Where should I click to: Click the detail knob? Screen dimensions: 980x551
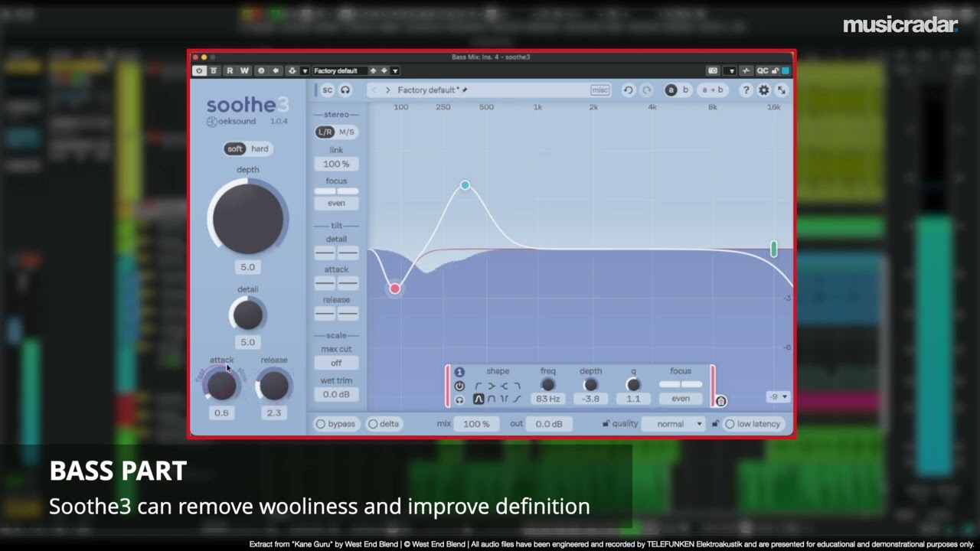pos(247,315)
